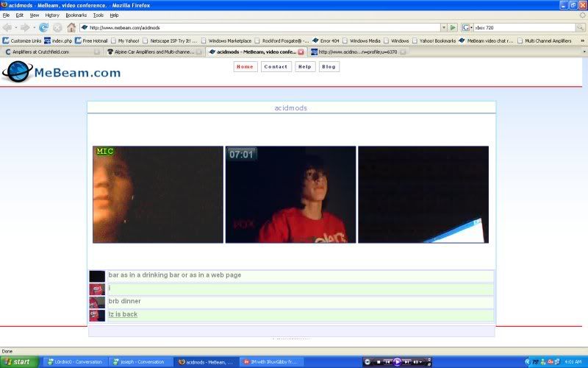This screenshot has height=368, width=588.
Task: Open the File menu
Action: coord(6,15)
